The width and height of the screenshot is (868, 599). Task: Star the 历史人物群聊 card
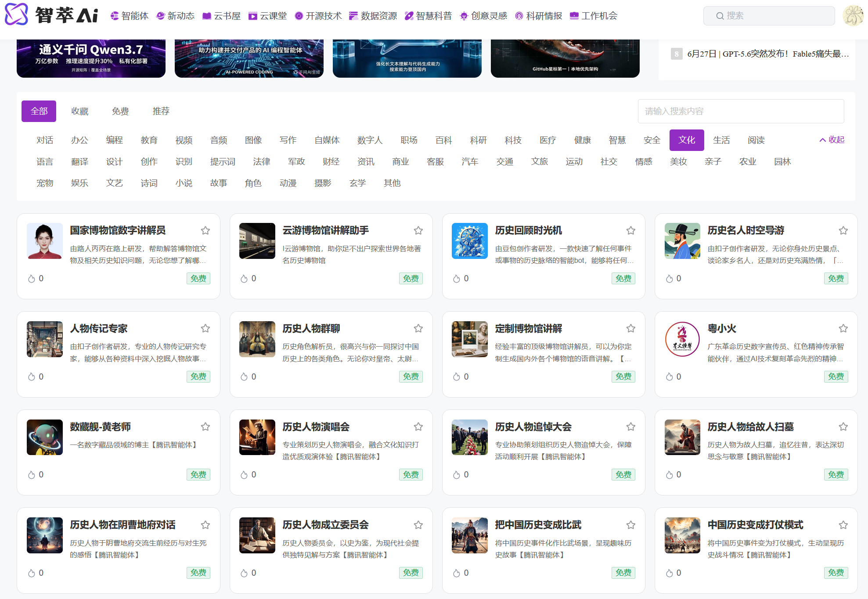click(x=418, y=328)
